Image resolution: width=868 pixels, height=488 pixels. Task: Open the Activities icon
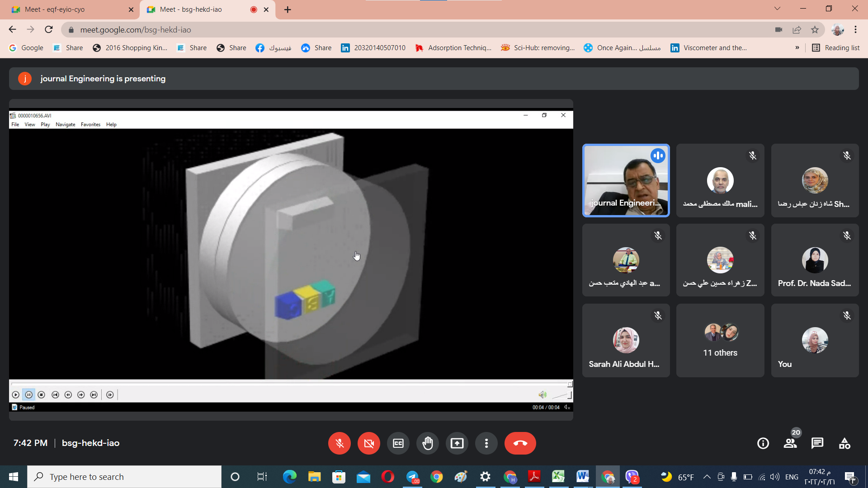pos(844,443)
